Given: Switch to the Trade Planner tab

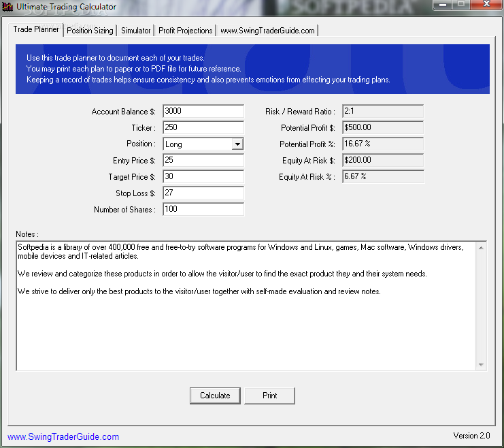Looking at the screenshot, I should [35, 29].
